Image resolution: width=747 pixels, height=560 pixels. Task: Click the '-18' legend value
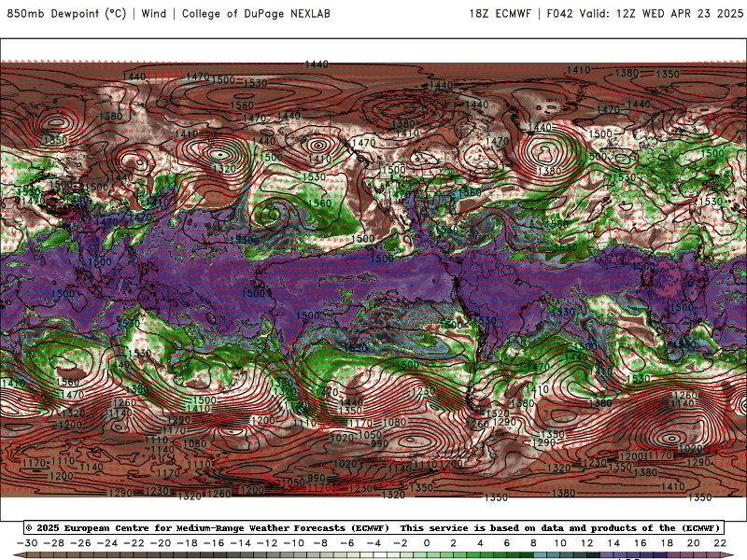tap(187, 543)
